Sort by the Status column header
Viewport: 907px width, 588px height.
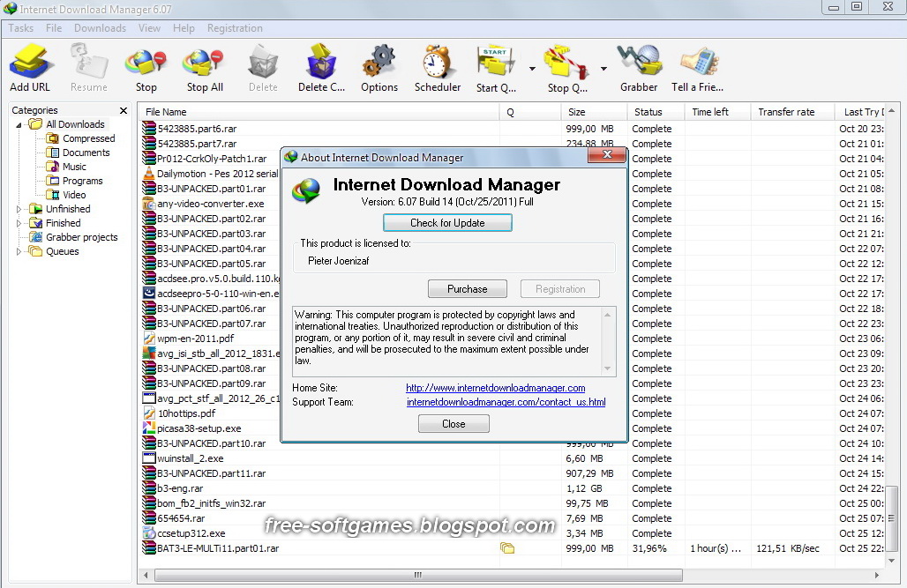pyautogui.click(x=656, y=112)
